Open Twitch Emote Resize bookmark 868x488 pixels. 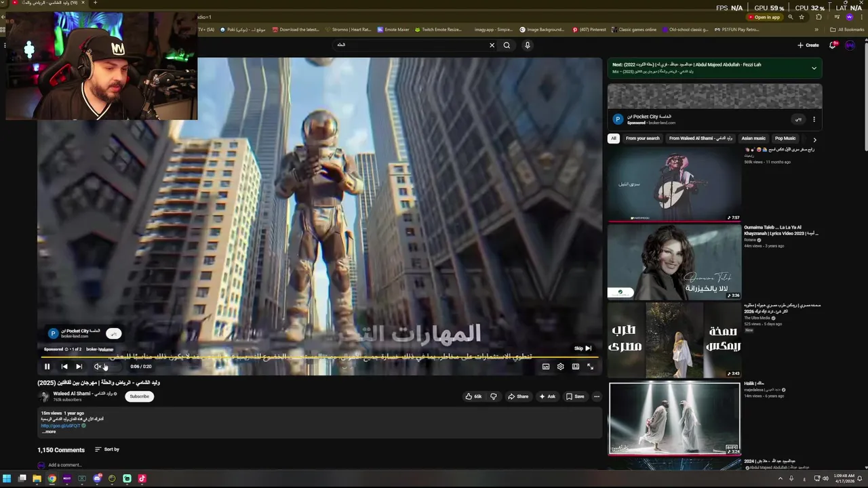(x=438, y=30)
